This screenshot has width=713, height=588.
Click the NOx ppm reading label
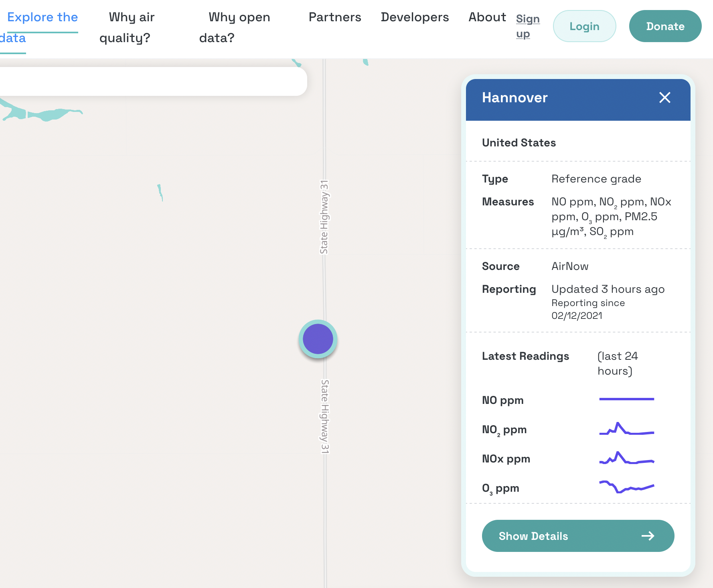click(506, 459)
